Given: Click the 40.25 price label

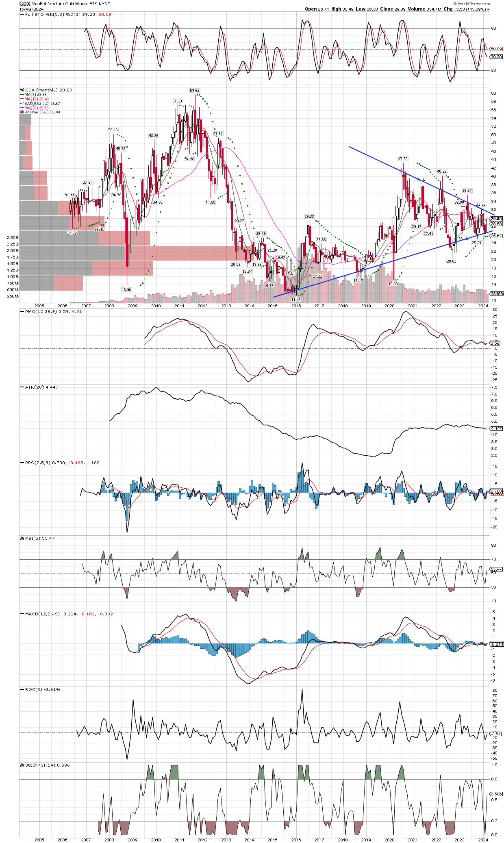Looking at the screenshot, I should pyautogui.click(x=442, y=172).
